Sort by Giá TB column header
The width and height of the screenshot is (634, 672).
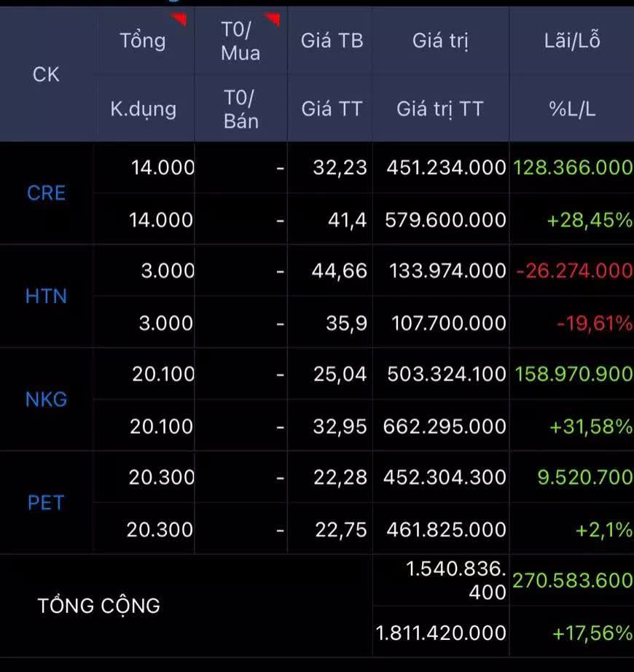332,41
